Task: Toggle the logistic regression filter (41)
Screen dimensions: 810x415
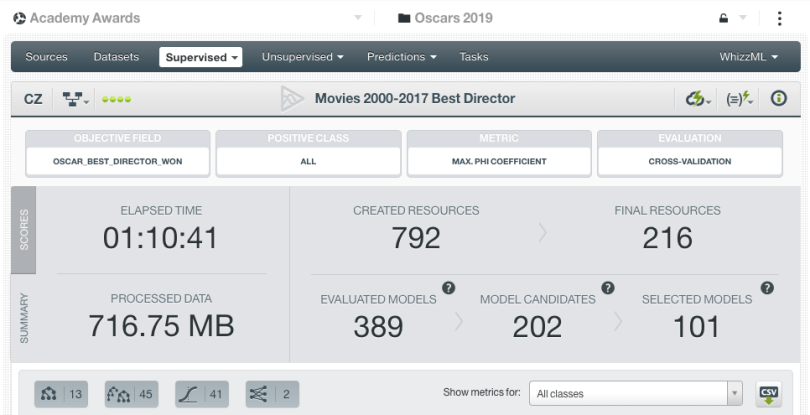Action: pos(202,394)
